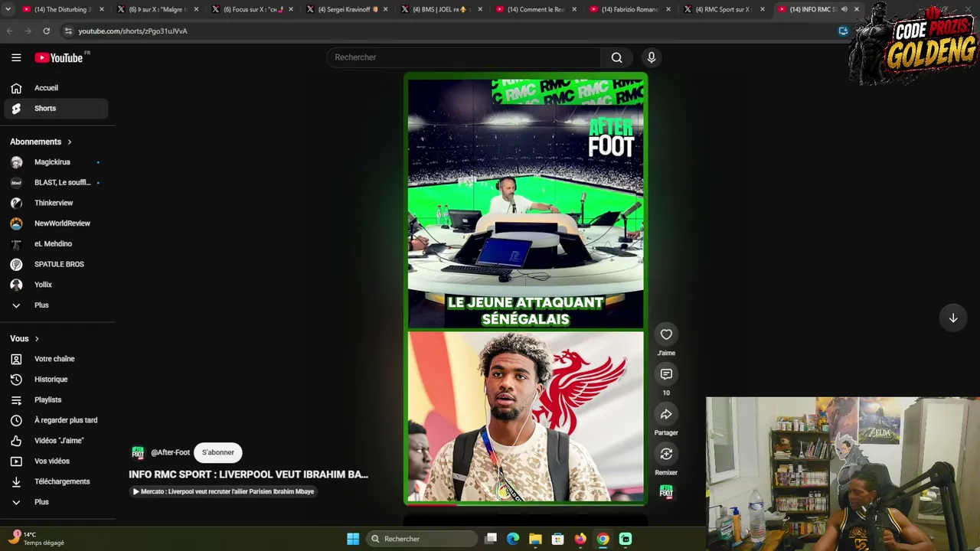This screenshot has height=551, width=980.
Task: Reload the page in the browser
Action: pyautogui.click(x=47, y=31)
